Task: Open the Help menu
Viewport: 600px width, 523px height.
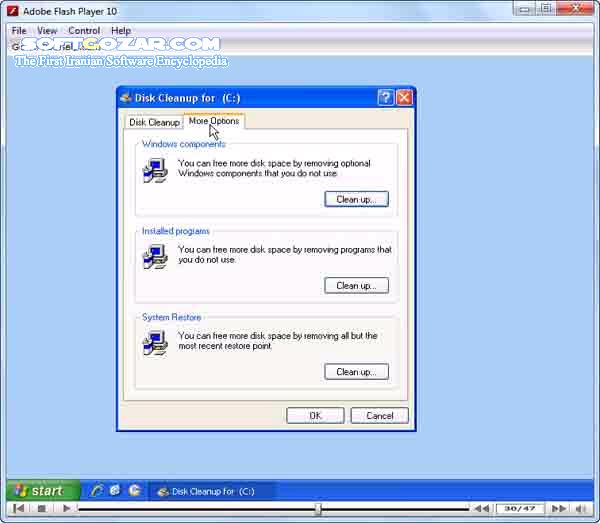Action: pos(121,31)
